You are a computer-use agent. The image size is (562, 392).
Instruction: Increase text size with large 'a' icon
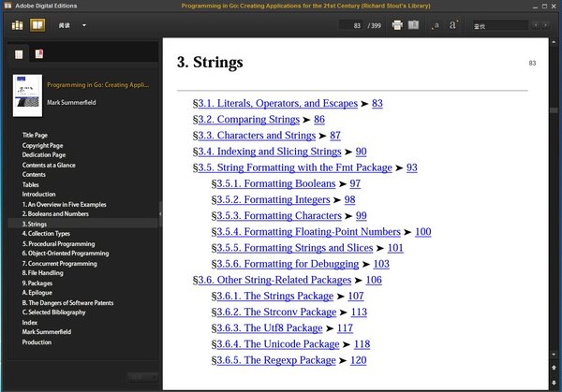453,25
